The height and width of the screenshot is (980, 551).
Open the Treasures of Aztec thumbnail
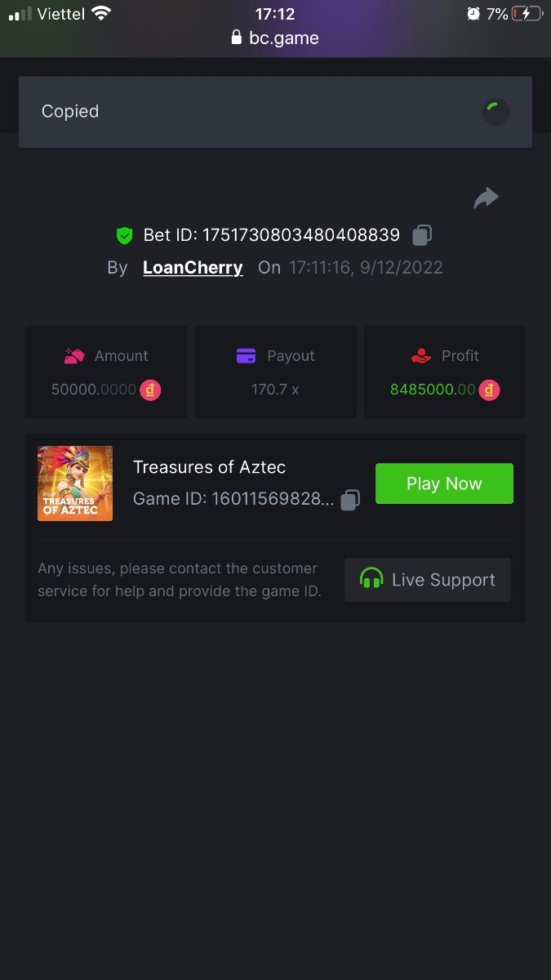75,483
